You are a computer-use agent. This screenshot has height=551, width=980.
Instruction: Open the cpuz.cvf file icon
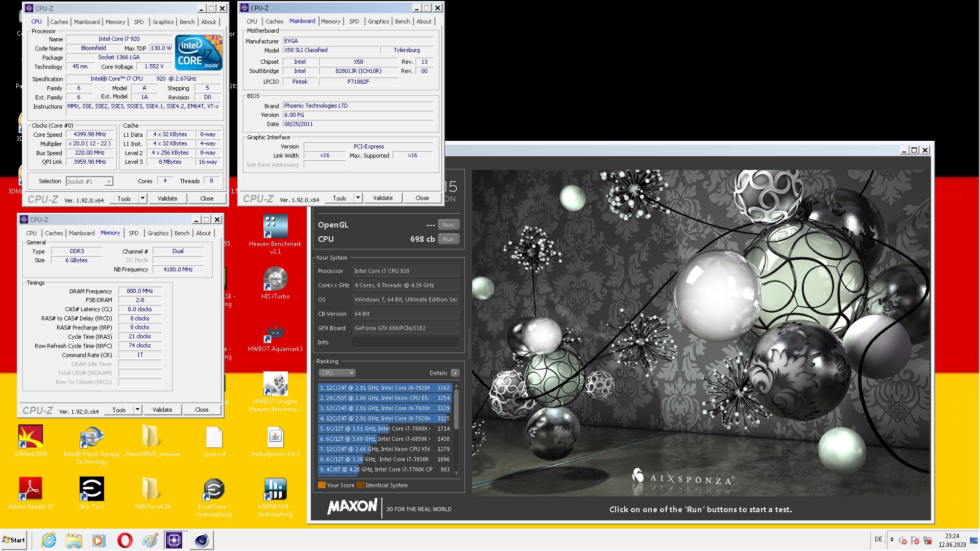214,441
